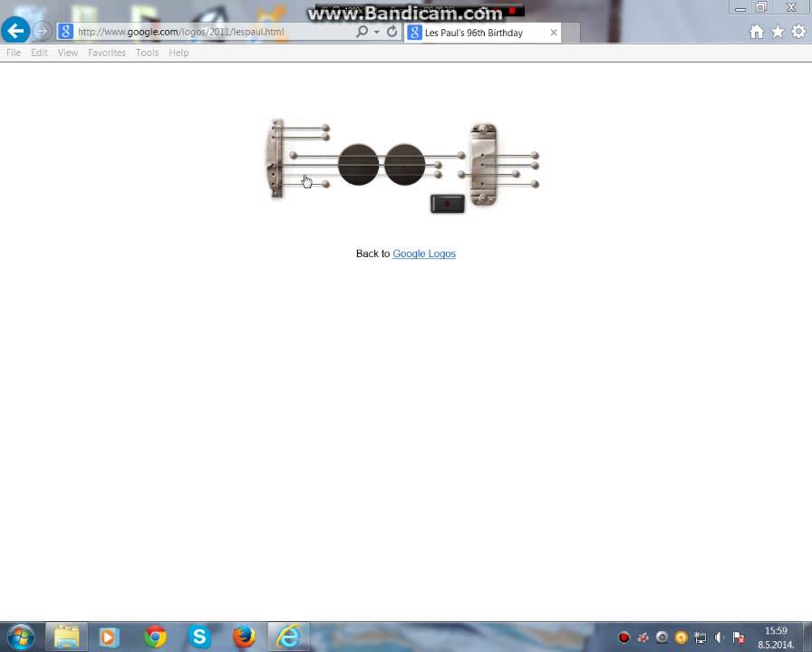Go to the Home page icon

[x=757, y=32]
